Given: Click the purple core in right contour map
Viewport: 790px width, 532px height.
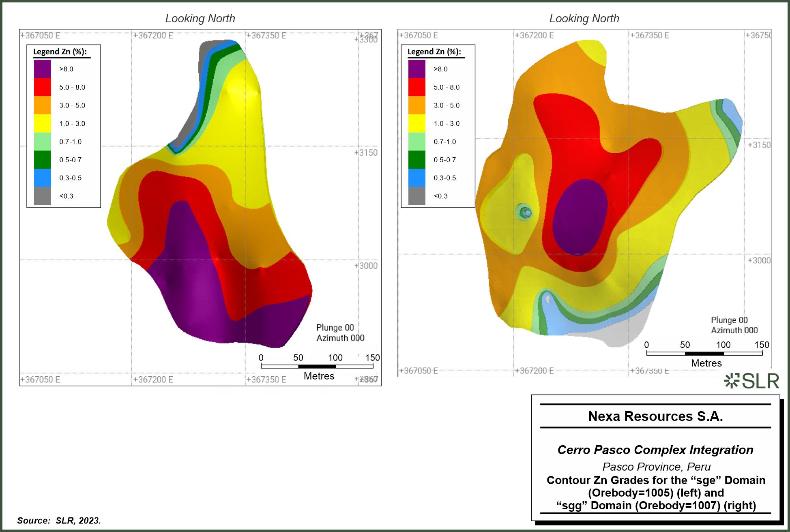Looking at the screenshot, I should 580,217.
